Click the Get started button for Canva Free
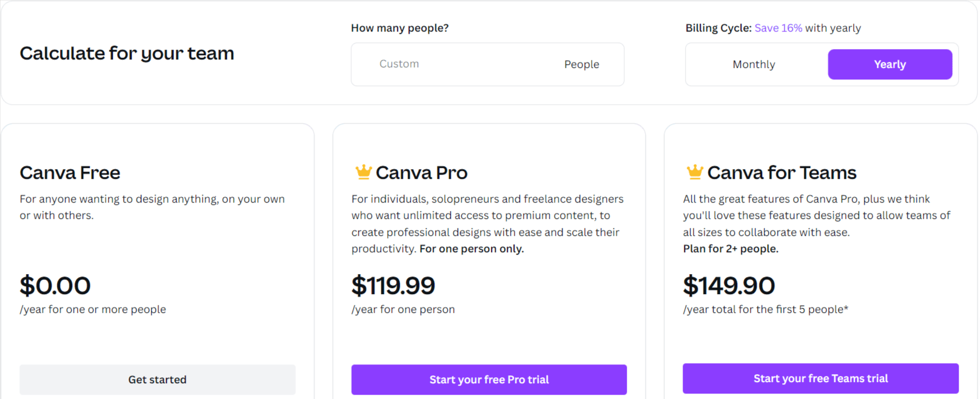 [x=157, y=379]
